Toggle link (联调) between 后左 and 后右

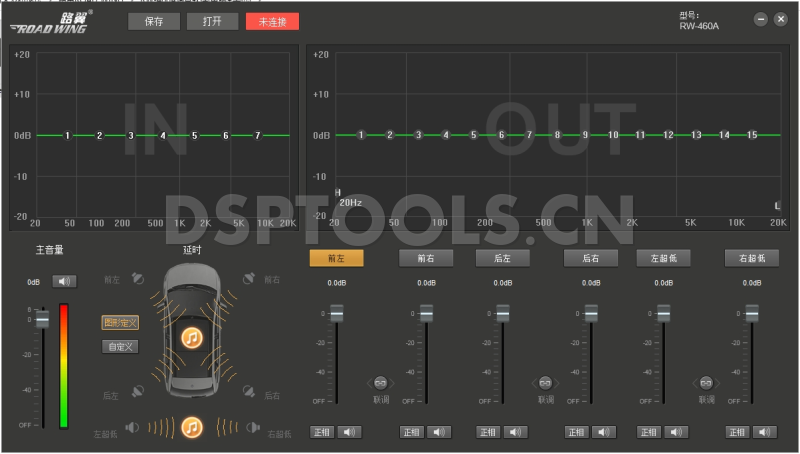pyautogui.click(x=545, y=383)
